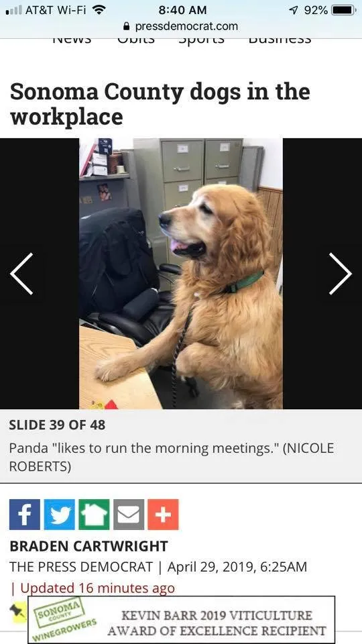The image size is (362, 644).
Task: Open the Sports section tab
Action: pos(202,40)
